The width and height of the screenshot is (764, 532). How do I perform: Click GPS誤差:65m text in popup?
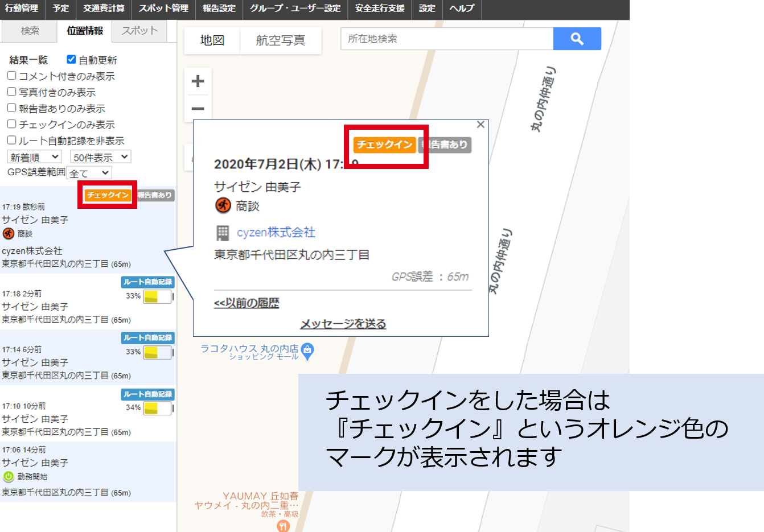(x=430, y=277)
